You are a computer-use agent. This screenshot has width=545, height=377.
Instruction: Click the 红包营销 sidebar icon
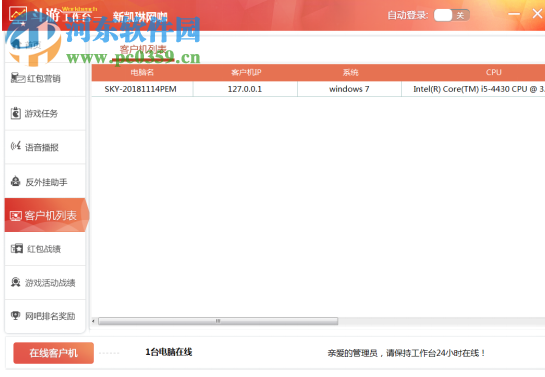tap(18, 78)
